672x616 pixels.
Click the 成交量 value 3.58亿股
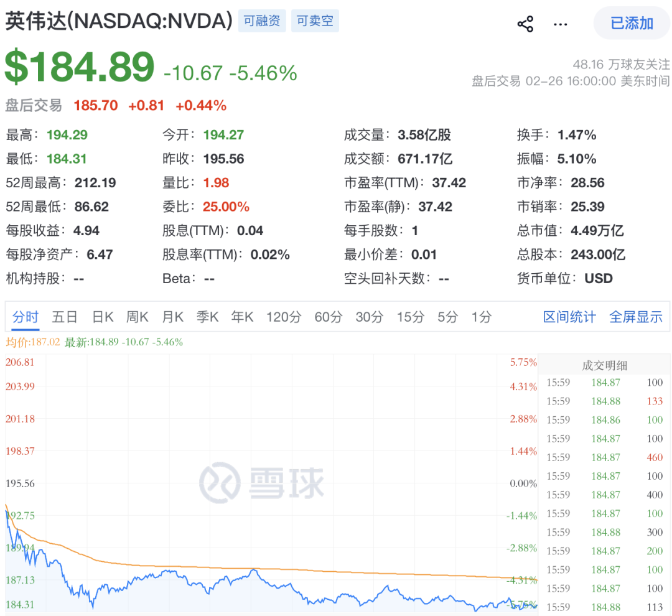pyautogui.click(x=424, y=135)
